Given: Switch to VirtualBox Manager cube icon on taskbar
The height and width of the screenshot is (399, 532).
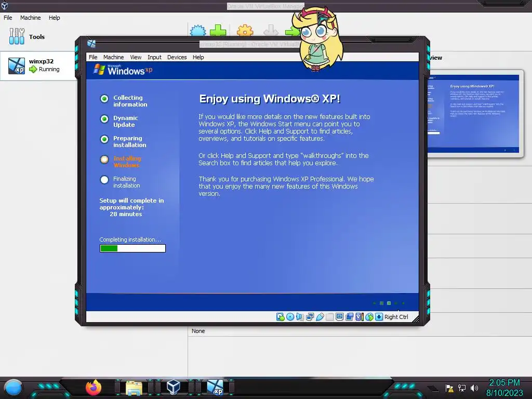Looking at the screenshot, I should [174, 387].
